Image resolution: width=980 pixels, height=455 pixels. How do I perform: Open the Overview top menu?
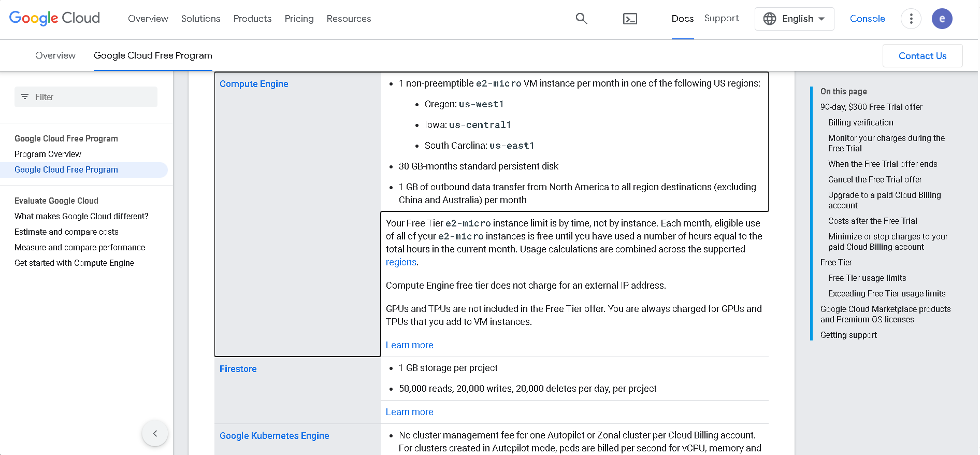(x=148, y=19)
